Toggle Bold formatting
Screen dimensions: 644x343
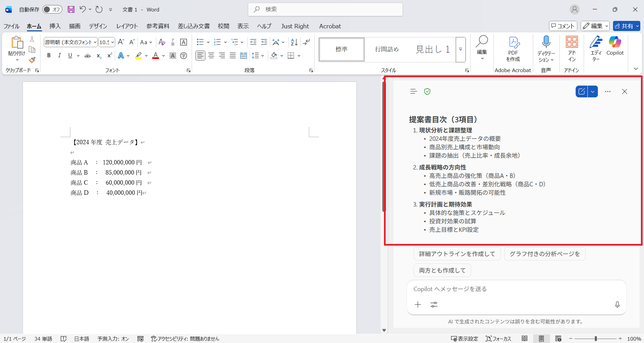click(x=49, y=56)
